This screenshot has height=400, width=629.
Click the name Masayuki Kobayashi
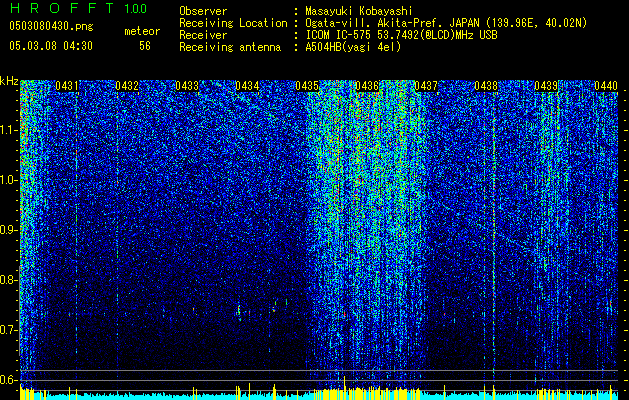(x=359, y=12)
